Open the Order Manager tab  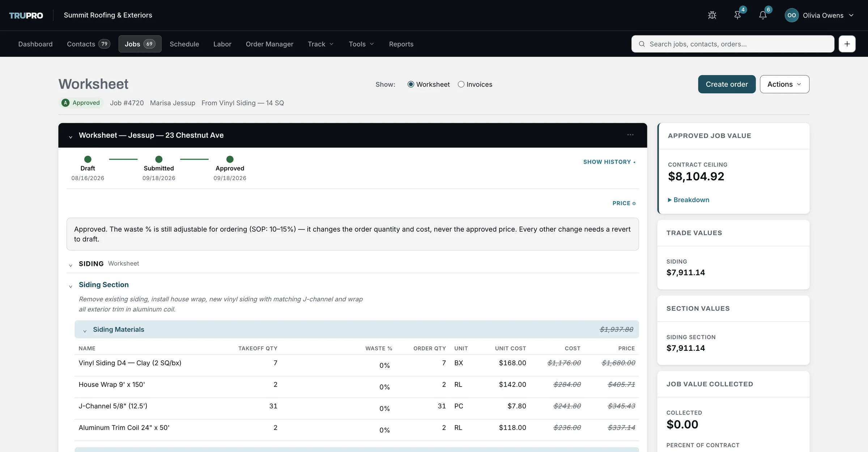pyautogui.click(x=269, y=44)
